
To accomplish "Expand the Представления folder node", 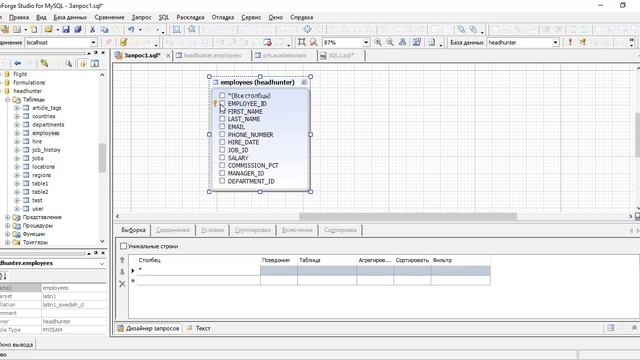I will [x=7, y=217].
